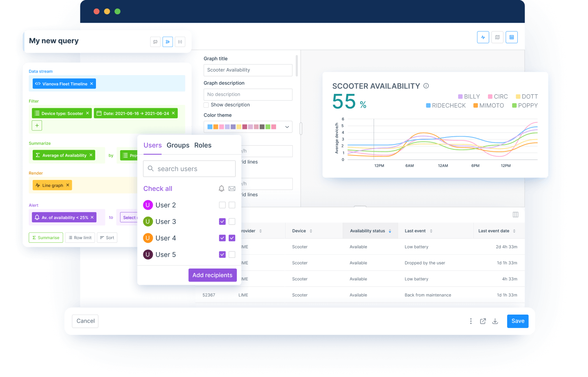Expand the Color theme dropdown
This screenshot has width=588, height=377.
[x=287, y=127]
